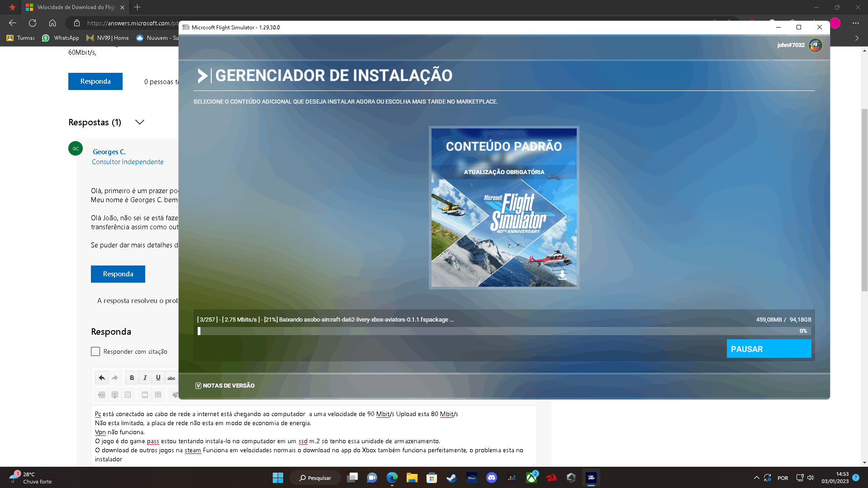Toggle bold formatting in reply editor
Image resolution: width=868 pixels, height=488 pixels.
132,378
